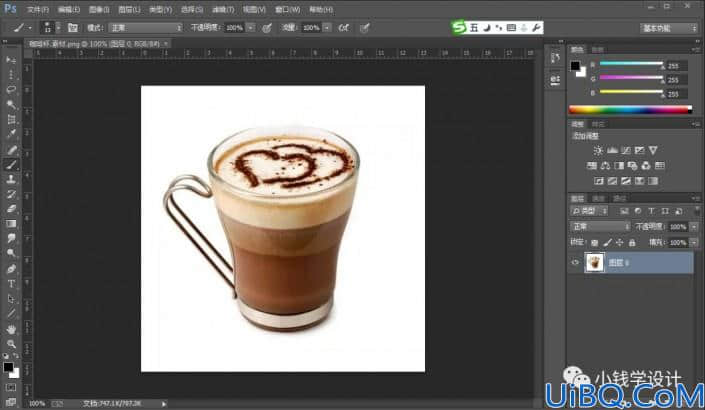Select the Marquee selection tool

point(11,75)
